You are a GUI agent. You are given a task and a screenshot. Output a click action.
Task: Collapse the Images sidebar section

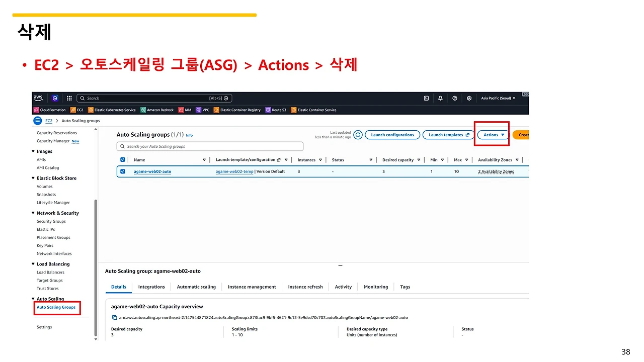(33, 151)
